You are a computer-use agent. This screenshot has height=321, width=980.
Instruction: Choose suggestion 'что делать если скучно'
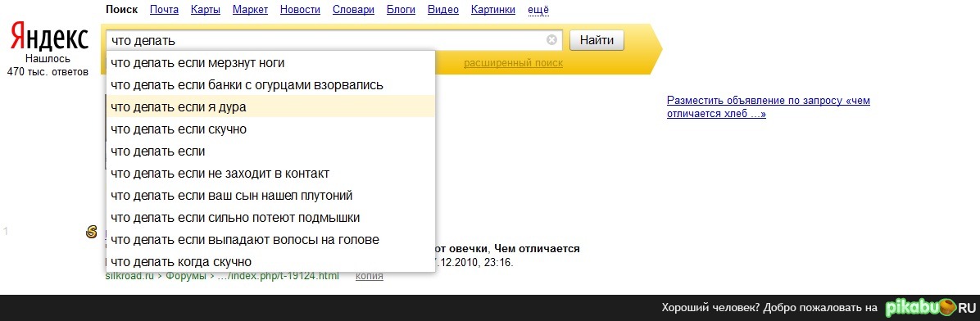click(x=270, y=129)
